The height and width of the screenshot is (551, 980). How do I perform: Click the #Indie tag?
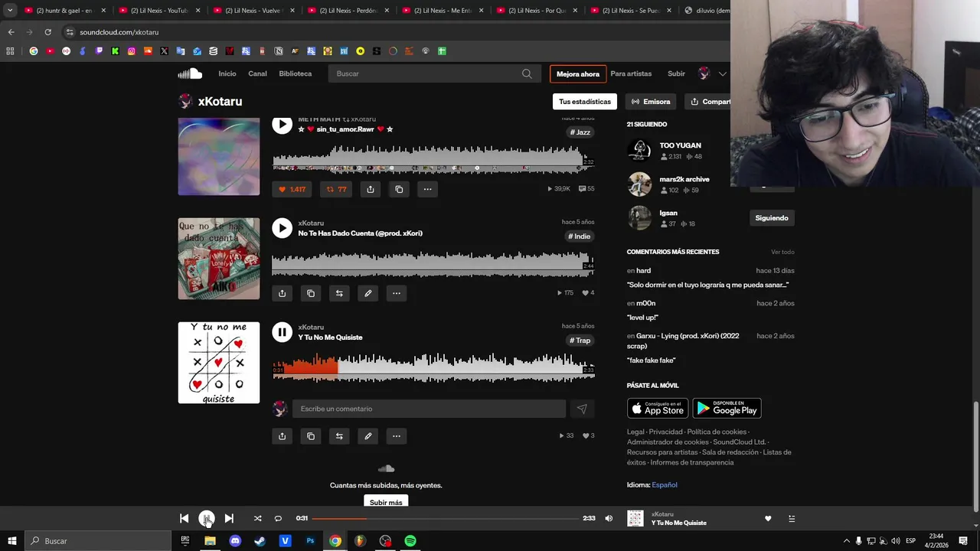click(x=580, y=236)
